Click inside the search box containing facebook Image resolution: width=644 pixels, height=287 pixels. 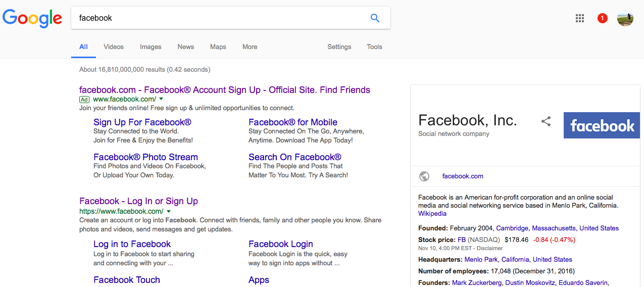point(217,18)
